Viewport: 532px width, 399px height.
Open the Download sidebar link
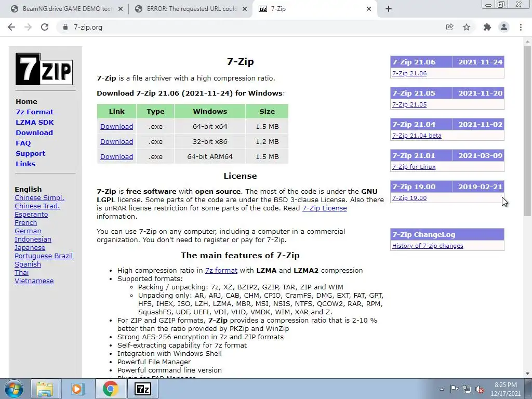[34, 132]
